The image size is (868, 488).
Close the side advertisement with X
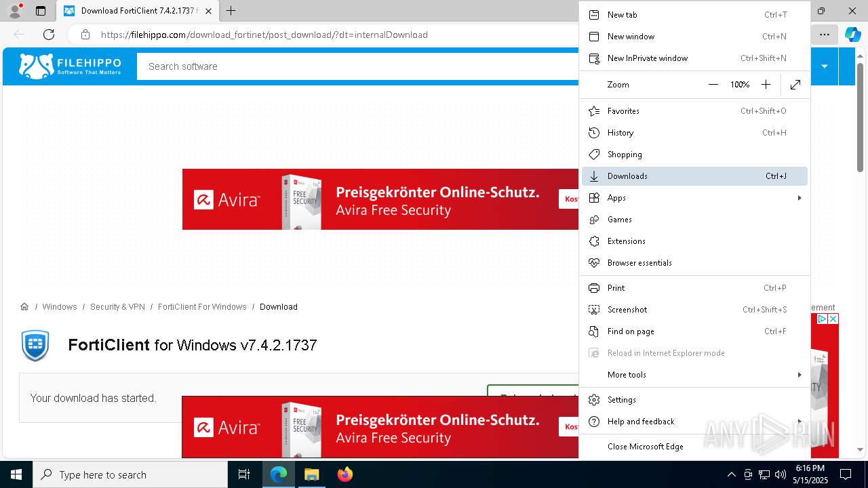coord(833,319)
